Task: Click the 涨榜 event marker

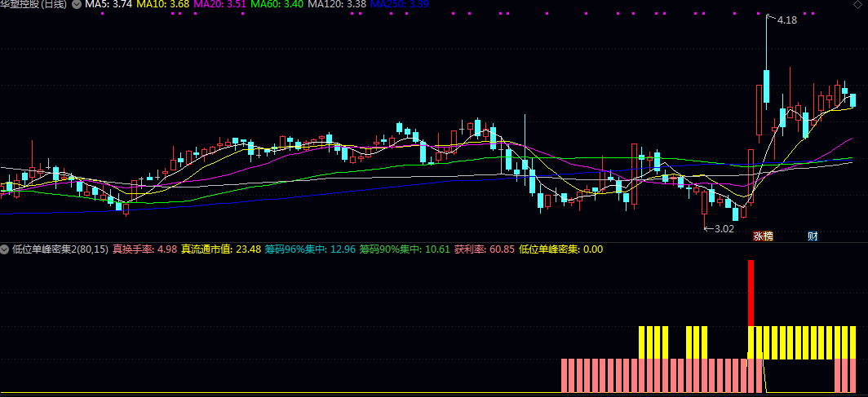Action: pyautogui.click(x=762, y=236)
